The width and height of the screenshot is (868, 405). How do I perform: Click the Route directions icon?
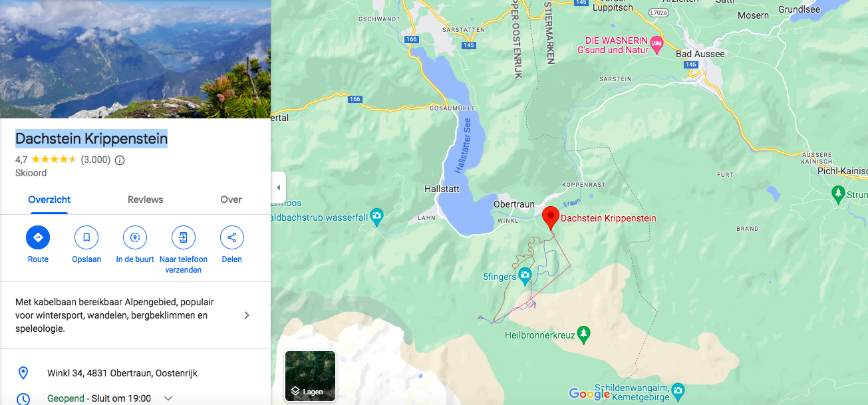(x=38, y=237)
